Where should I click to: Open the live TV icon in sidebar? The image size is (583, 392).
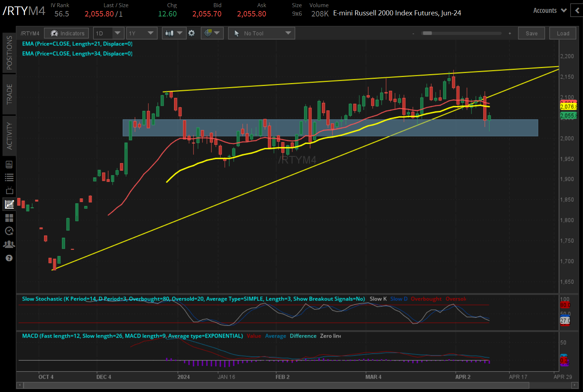coord(9,190)
